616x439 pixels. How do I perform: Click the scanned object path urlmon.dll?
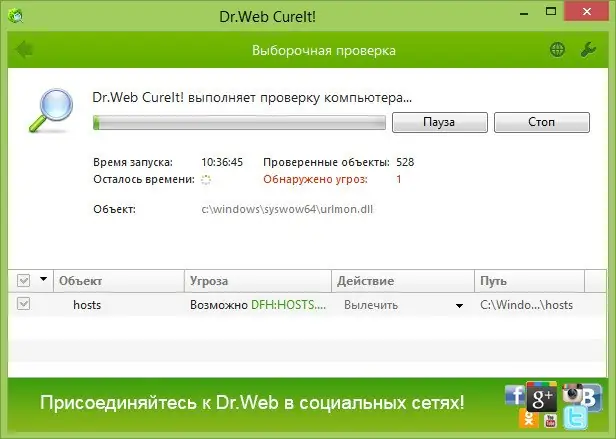tap(287, 209)
